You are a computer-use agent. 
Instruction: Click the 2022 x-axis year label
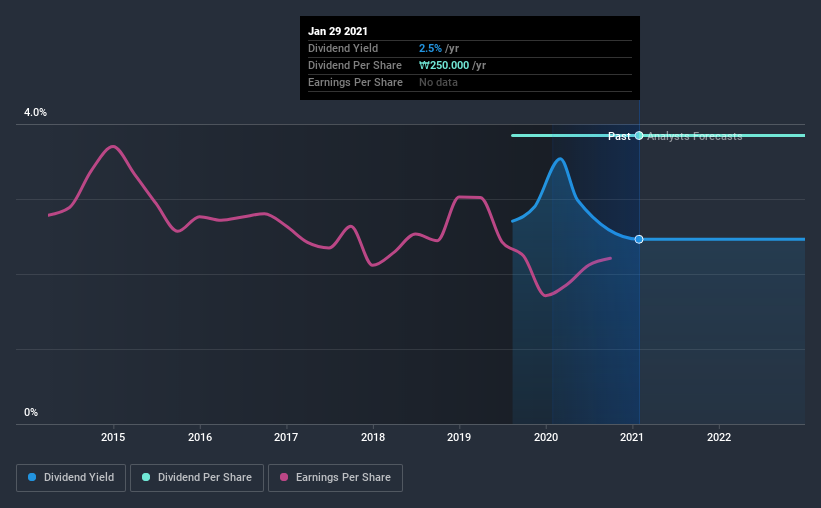tap(719, 437)
